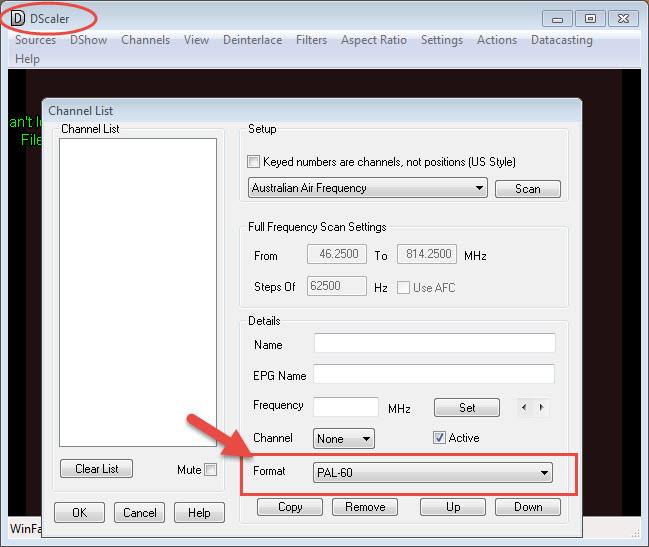Open the Channel None dropdown

tap(344, 439)
